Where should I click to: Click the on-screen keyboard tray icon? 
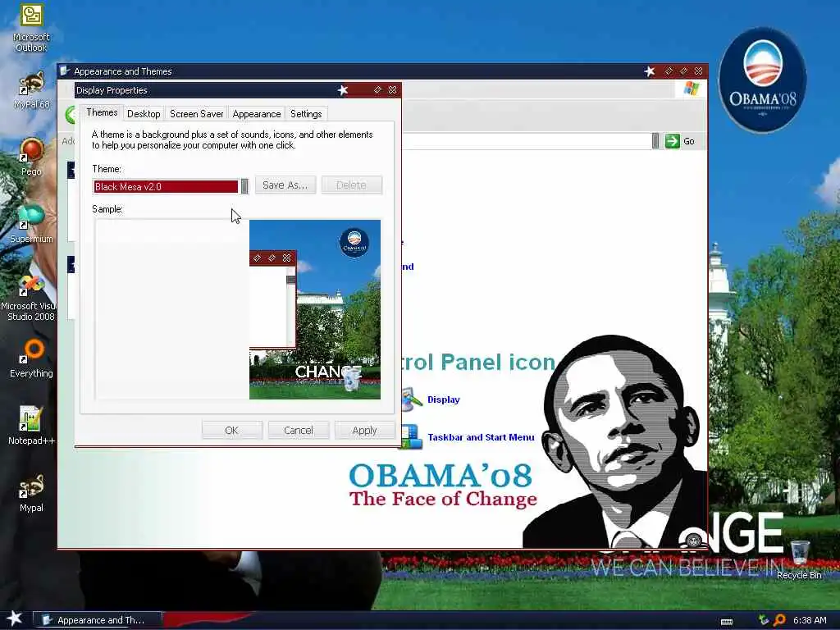[727, 621]
